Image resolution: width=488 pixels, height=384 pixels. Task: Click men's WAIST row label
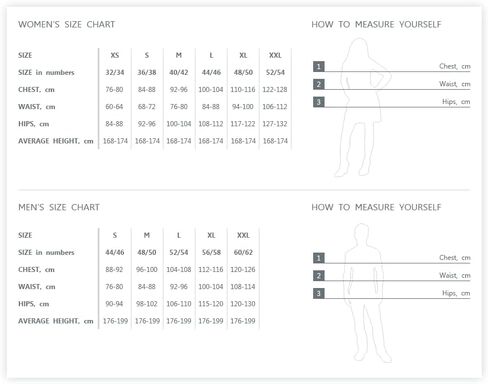pos(37,287)
